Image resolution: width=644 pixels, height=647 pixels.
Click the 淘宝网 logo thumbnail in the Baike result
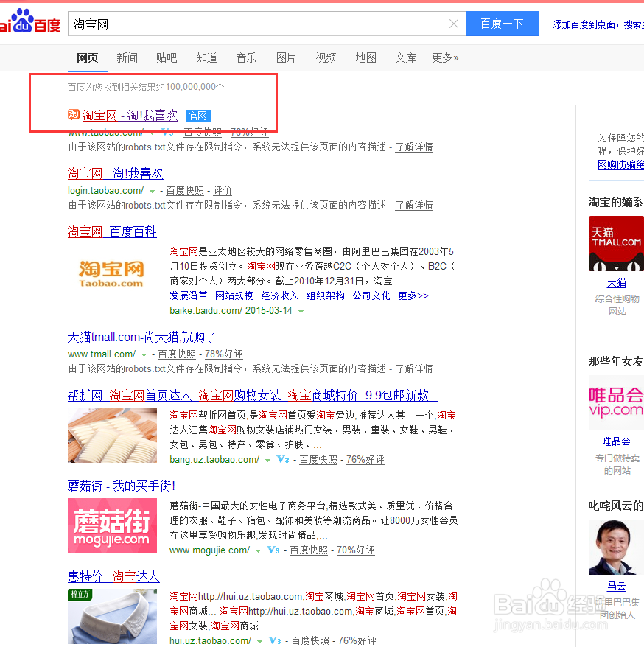[x=111, y=273]
